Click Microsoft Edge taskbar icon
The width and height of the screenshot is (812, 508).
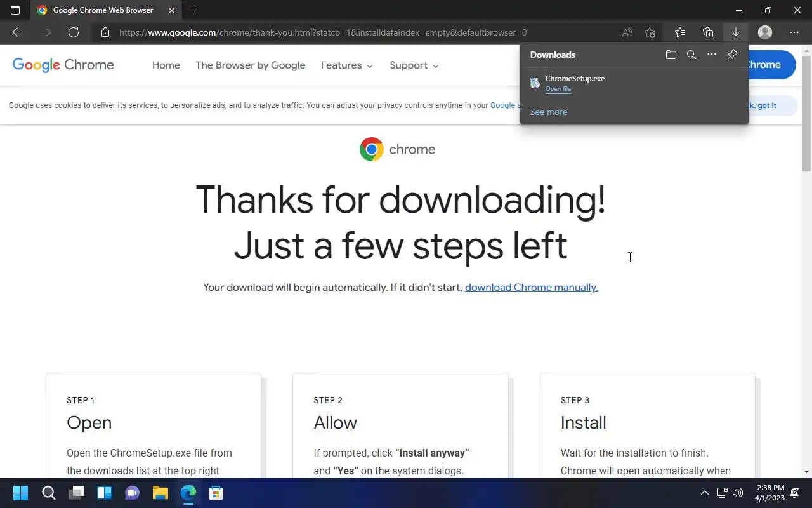188,493
